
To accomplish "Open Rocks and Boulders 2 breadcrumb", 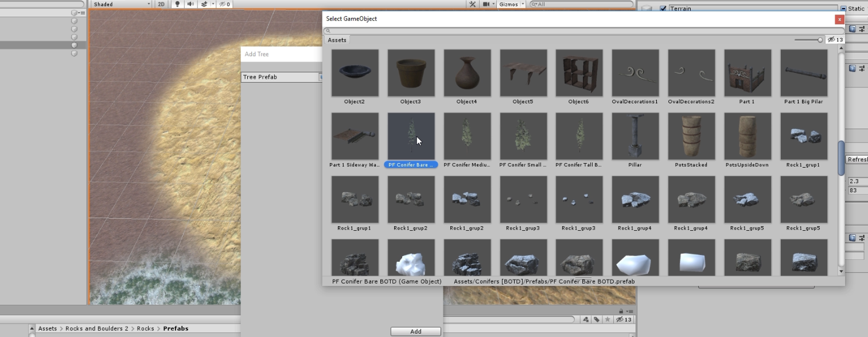I will (x=97, y=328).
